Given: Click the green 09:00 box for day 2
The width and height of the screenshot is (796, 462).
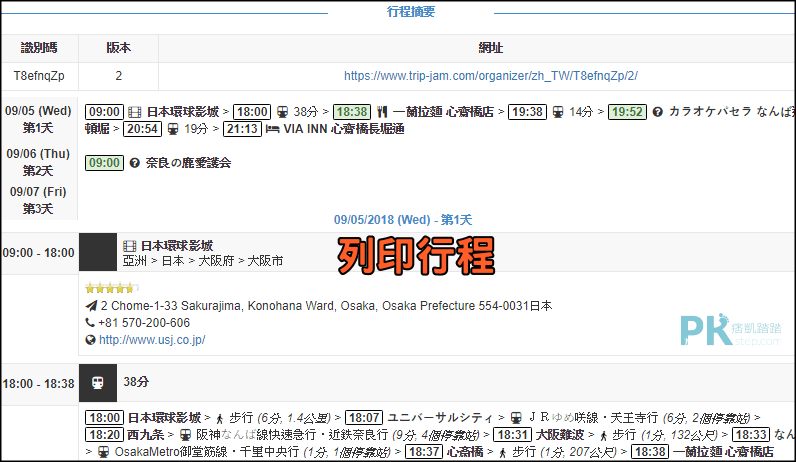Looking at the screenshot, I should click(x=104, y=163).
